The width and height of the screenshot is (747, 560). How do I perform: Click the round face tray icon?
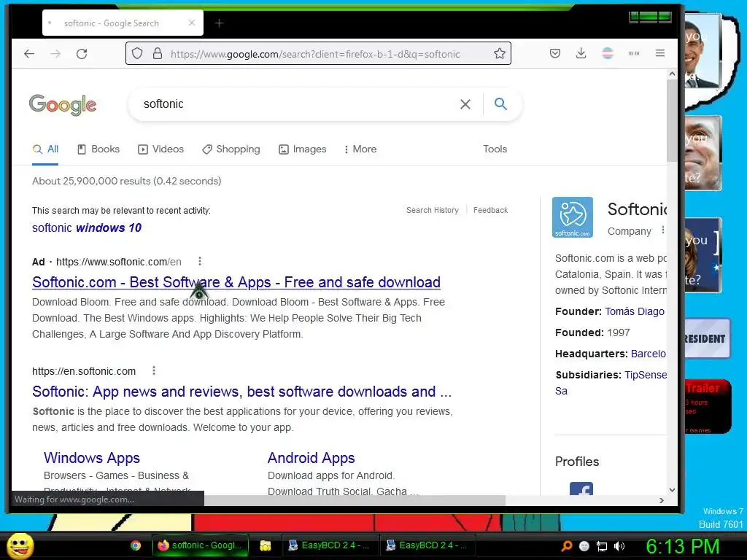click(584, 546)
